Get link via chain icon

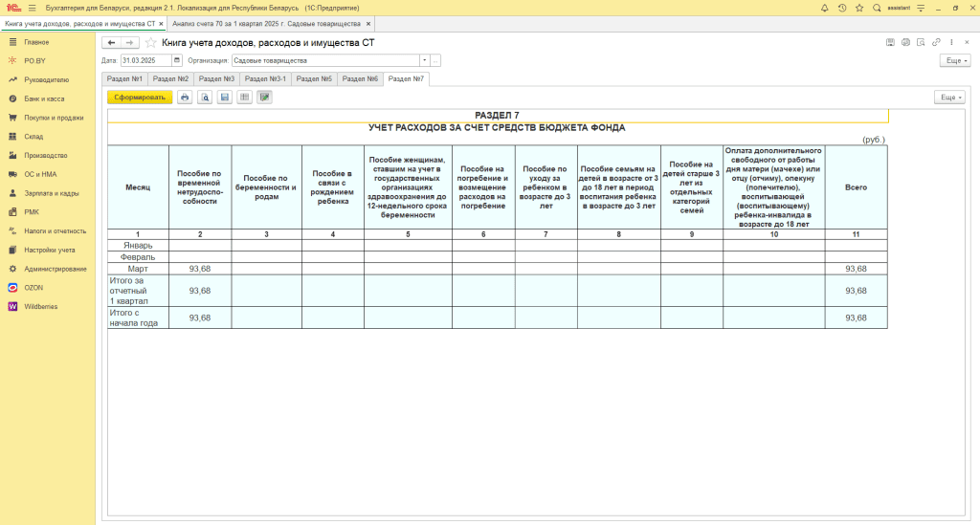click(x=936, y=42)
